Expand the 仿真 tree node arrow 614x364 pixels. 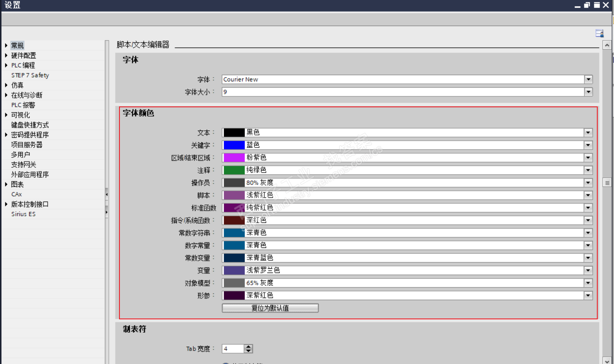[6, 85]
